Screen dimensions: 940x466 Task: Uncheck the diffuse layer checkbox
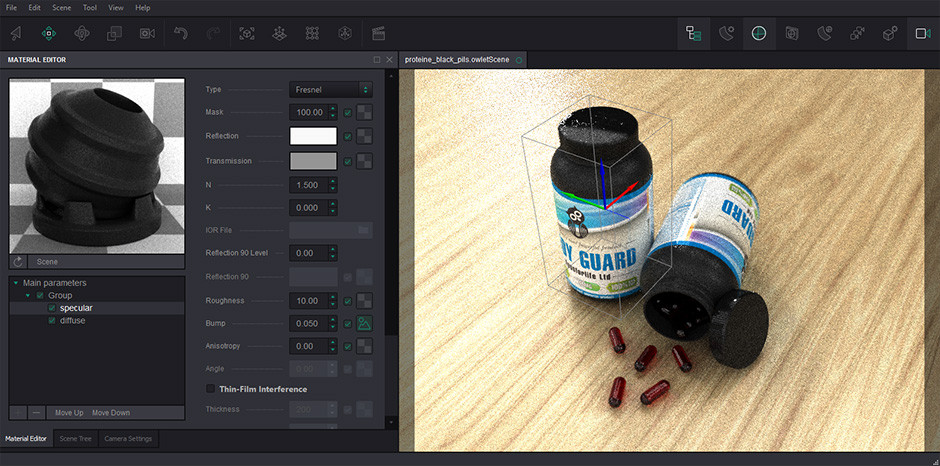pos(52,321)
